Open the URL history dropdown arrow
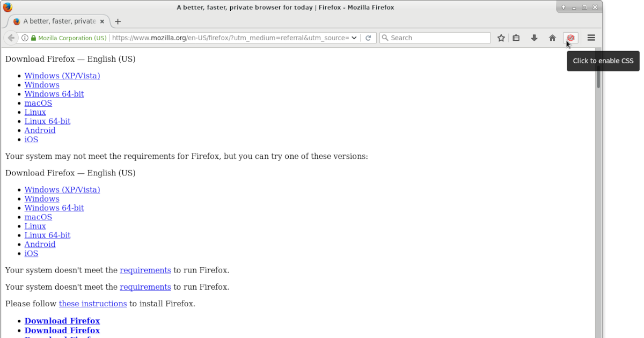644x338 pixels. pos(354,38)
